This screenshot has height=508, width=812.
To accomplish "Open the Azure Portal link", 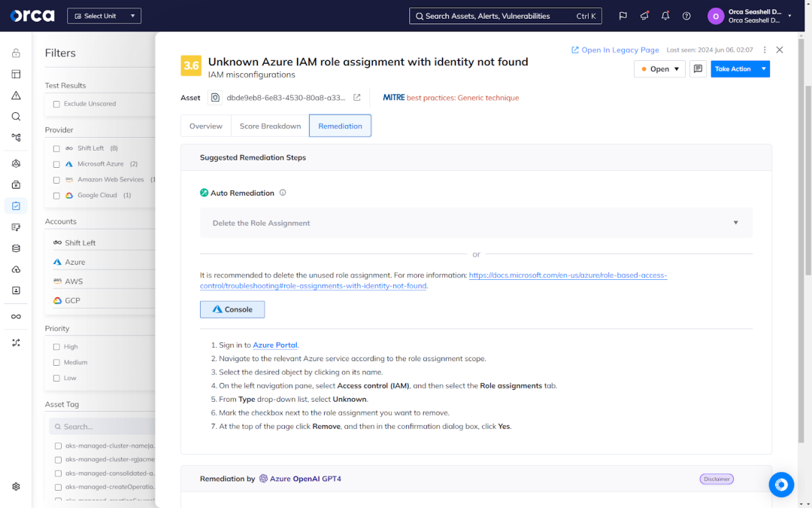I will tap(275, 345).
